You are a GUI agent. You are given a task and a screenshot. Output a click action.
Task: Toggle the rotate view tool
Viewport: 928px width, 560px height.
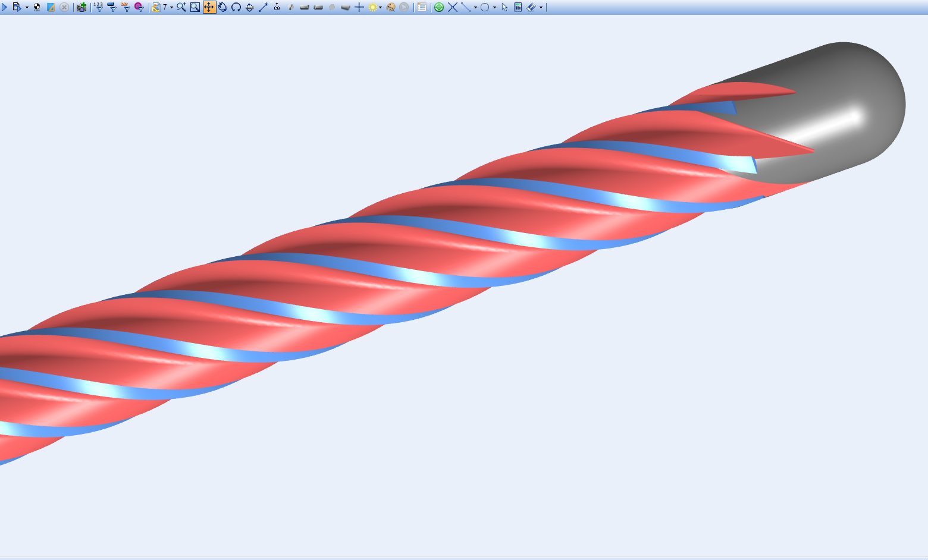coord(222,7)
